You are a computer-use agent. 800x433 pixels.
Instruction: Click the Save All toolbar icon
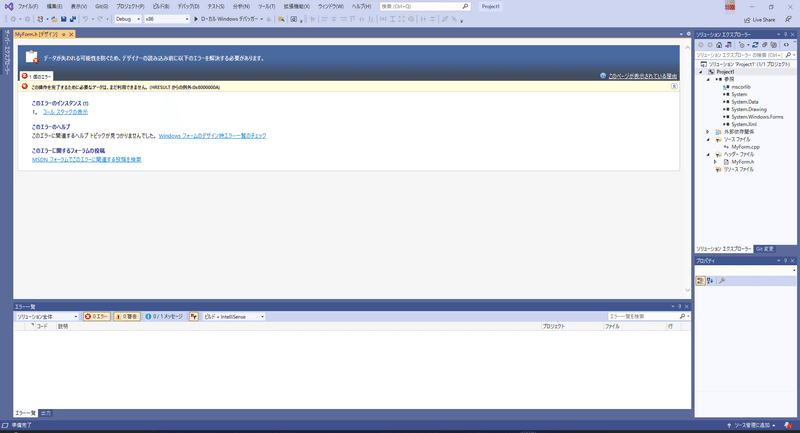72,19
